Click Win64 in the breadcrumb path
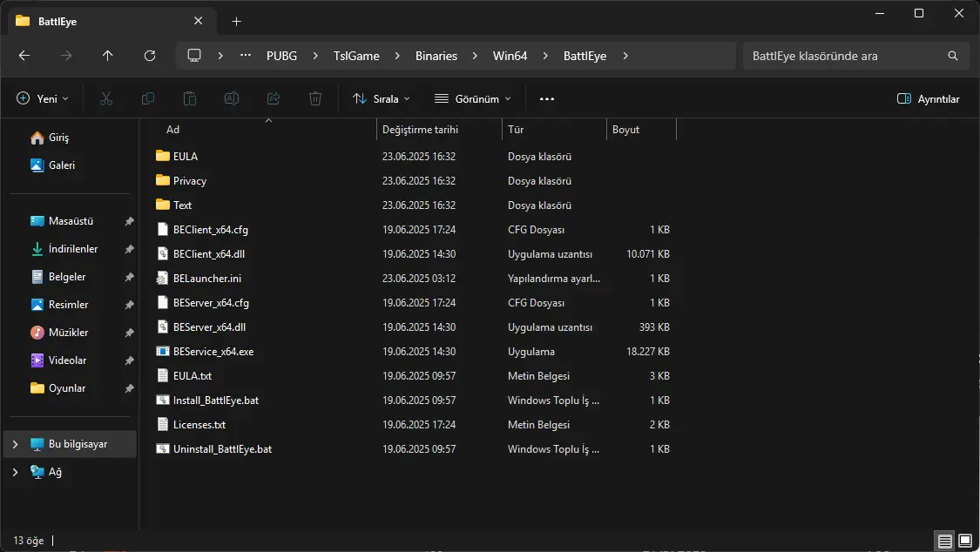The width and height of the screenshot is (980, 552). [510, 56]
